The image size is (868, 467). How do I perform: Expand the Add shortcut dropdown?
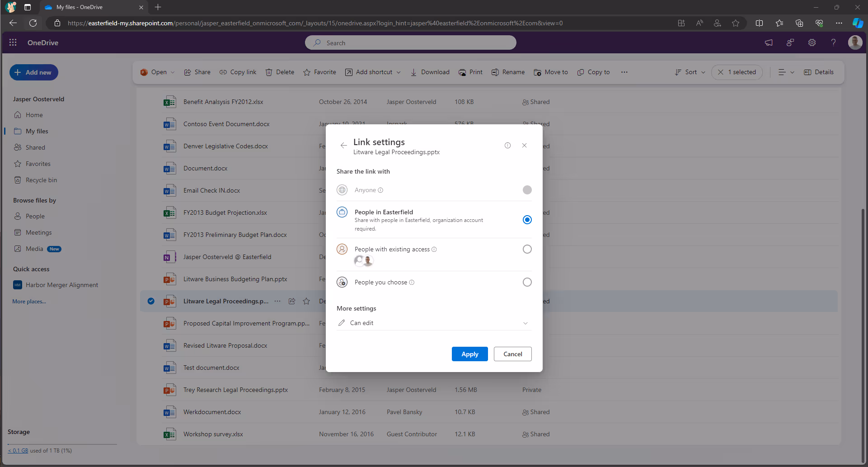click(x=399, y=72)
